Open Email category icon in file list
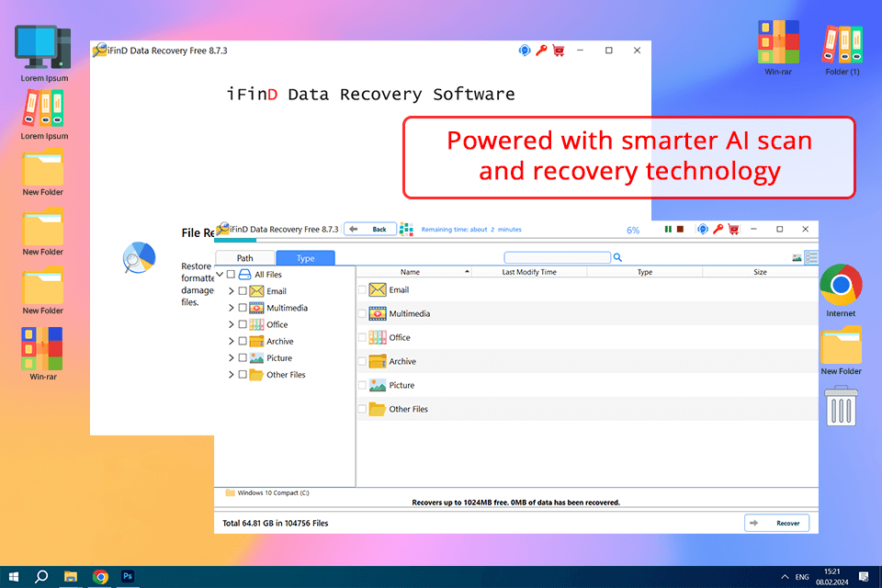This screenshot has height=588, width=882. pos(378,289)
